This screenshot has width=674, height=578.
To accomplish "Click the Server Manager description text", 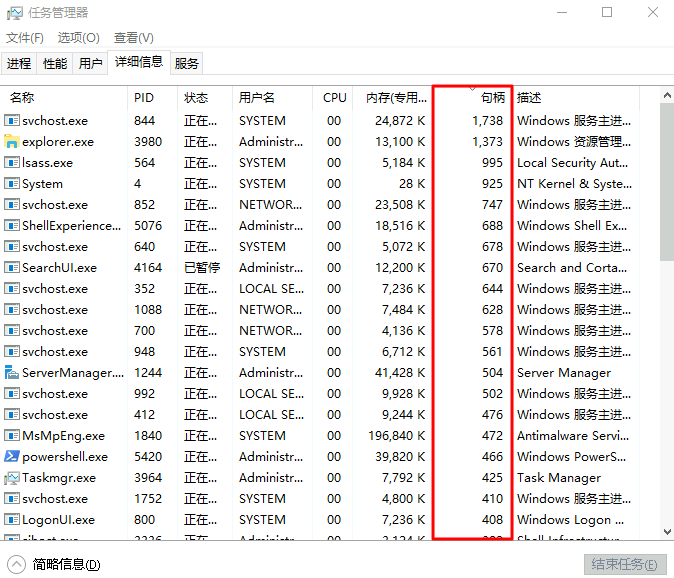I will 564,373.
